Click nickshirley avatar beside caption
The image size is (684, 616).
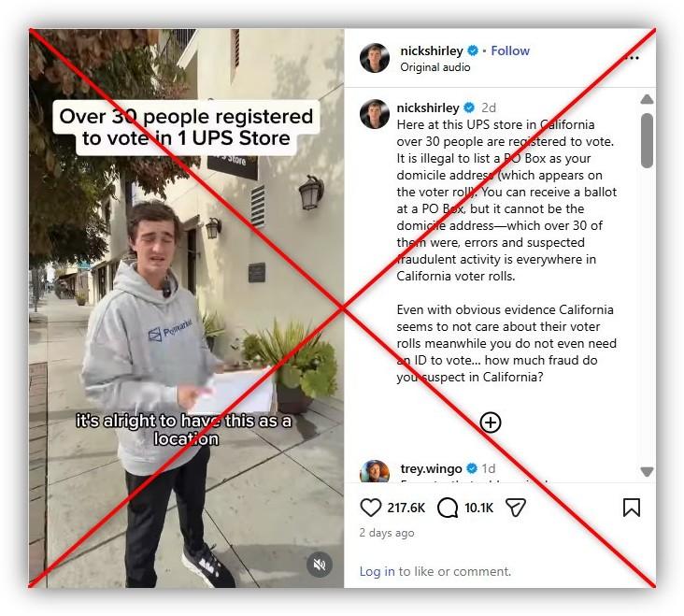pyautogui.click(x=375, y=114)
